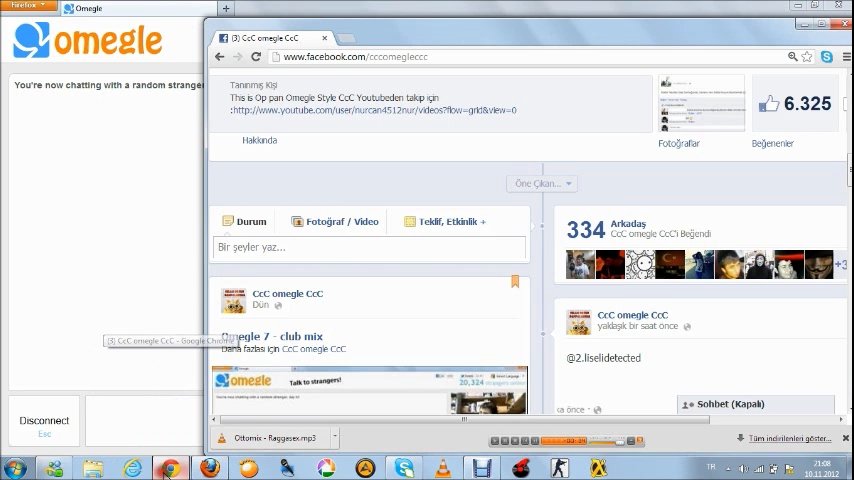The height and width of the screenshot is (480, 854).
Task: Click Disconnect in the Omegle chat
Action: click(x=44, y=421)
